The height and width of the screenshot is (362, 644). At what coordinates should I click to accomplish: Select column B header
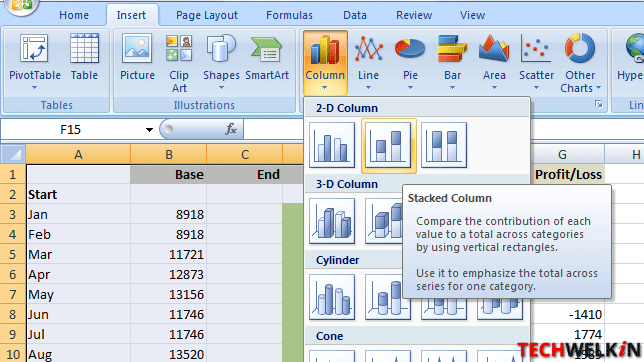click(x=169, y=154)
